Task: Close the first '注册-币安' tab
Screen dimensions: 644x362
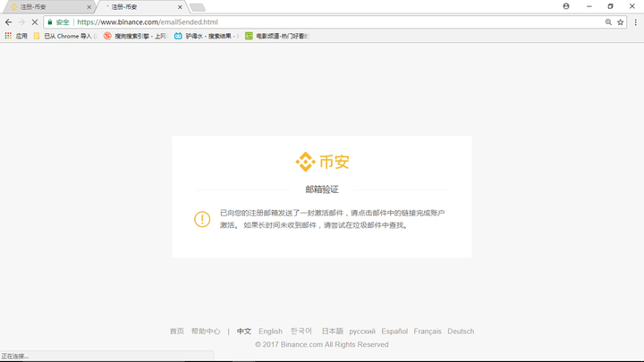Action: pos(89,7)
